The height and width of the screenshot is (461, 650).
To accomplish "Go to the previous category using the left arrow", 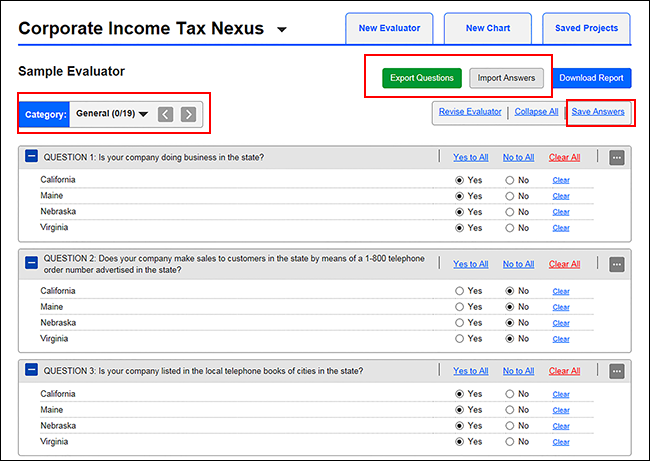I will pyautogui.click(x=166, y=114).
